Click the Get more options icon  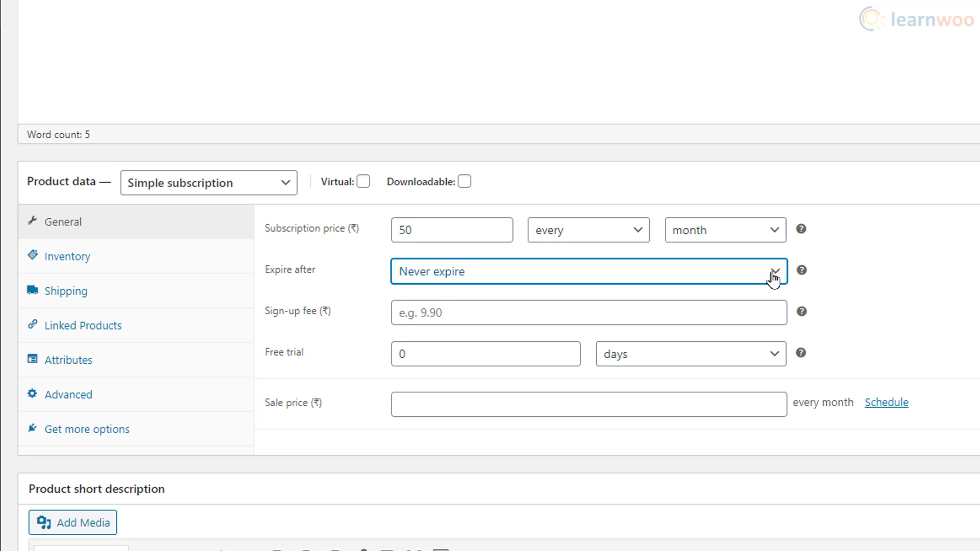pyautogui.click(x=32, y=428)
